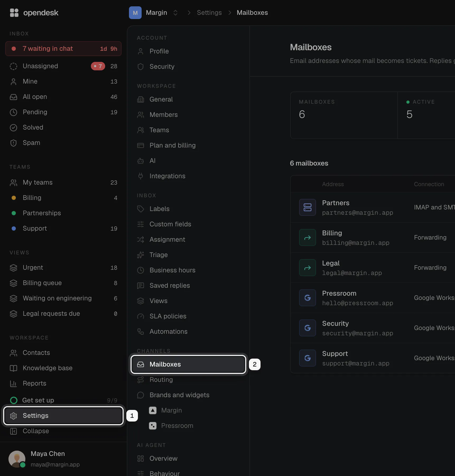Click the Security shield icon in Account
The height and width of the screenshot is (476, 455).
(141, 67)
